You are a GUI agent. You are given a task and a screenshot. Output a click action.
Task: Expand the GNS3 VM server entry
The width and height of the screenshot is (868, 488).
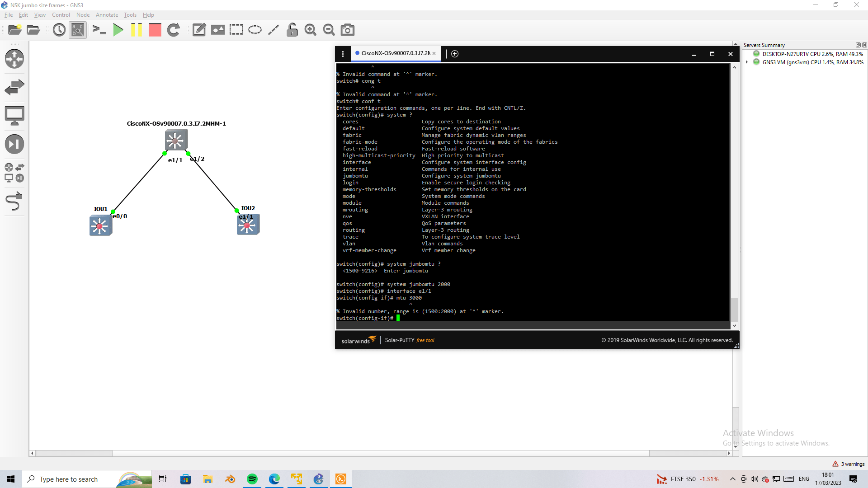coord(746,62)
